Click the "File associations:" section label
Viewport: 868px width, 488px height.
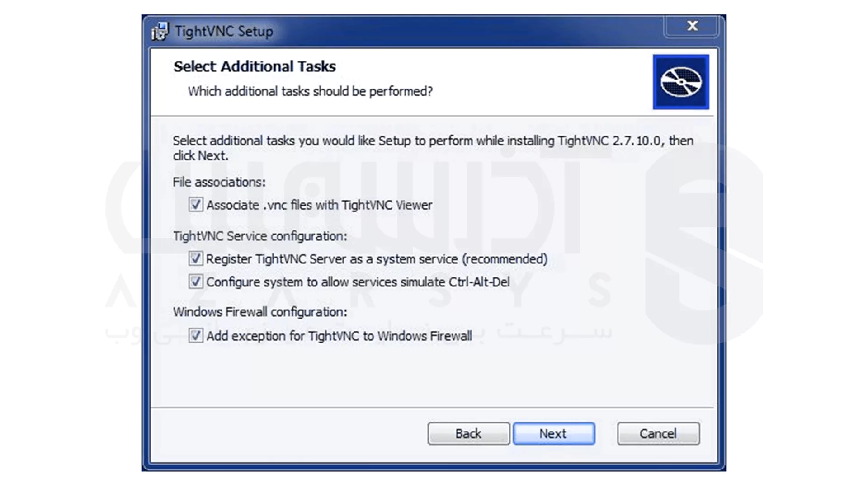(x=219, y=182)
